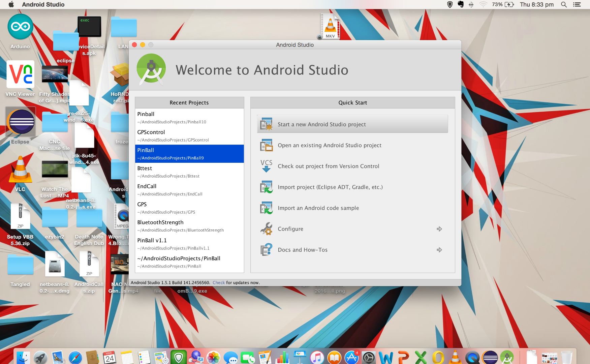The height and width of the screenshot is (364, 590).
Task: Click the Import project (Eclipse ADT, Gradle) icon
Action: [266, 187]
